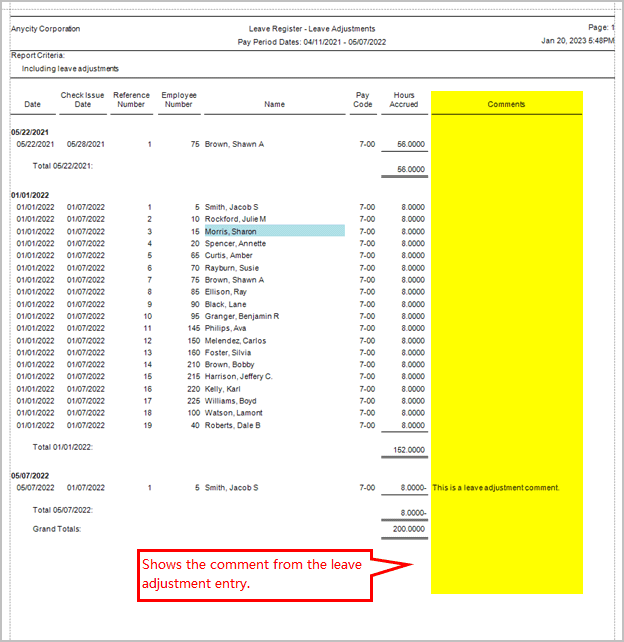Screen dimensions: 624x642
Task: Select the 56.0000 hours for Brown, Shawn A
Action: click(405, 145)
